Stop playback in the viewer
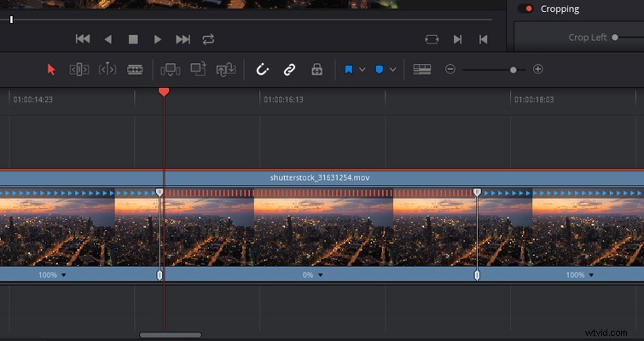Screen dimensions: 644x341 click(x=133, y=39)
